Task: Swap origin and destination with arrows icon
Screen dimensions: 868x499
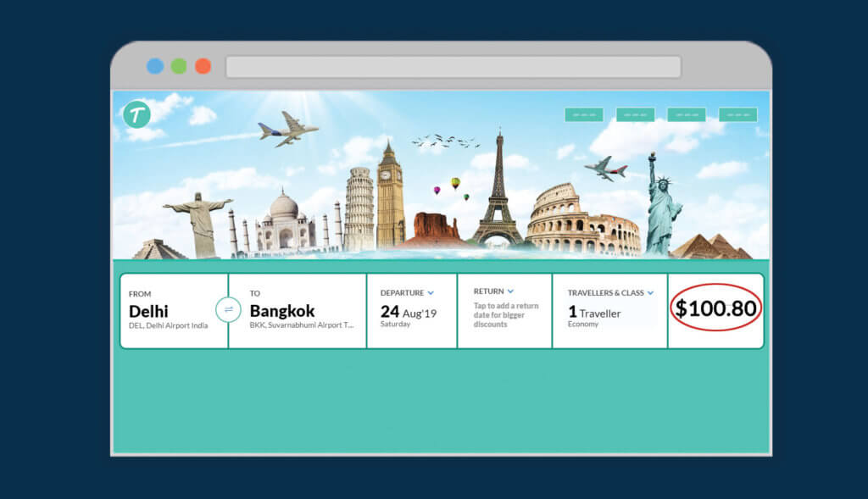Action: click(228, 310)
